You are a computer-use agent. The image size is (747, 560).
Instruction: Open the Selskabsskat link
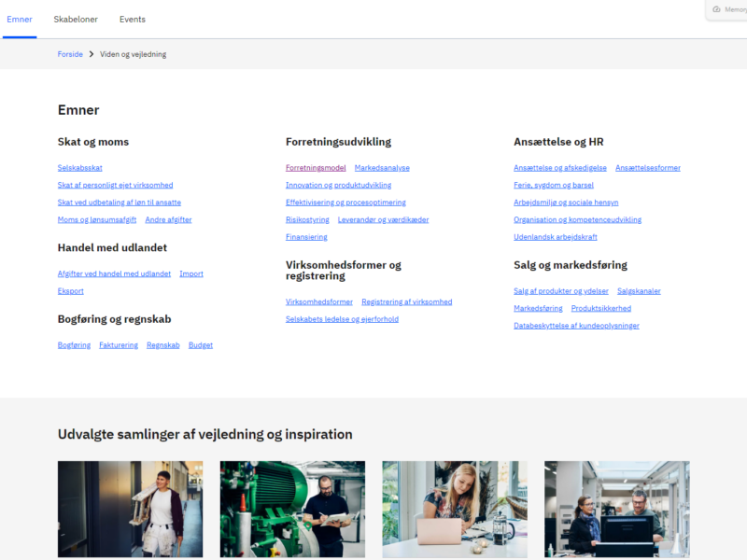click(79, 168)
